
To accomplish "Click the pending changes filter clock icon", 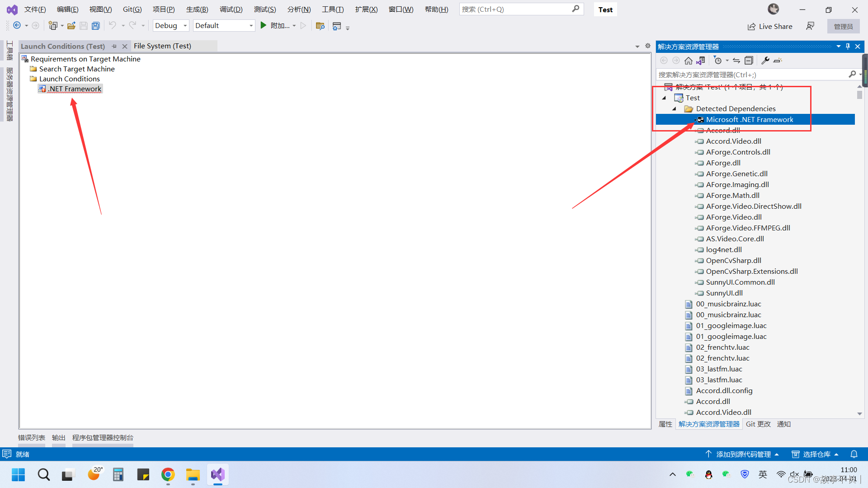I will [717, 61].
